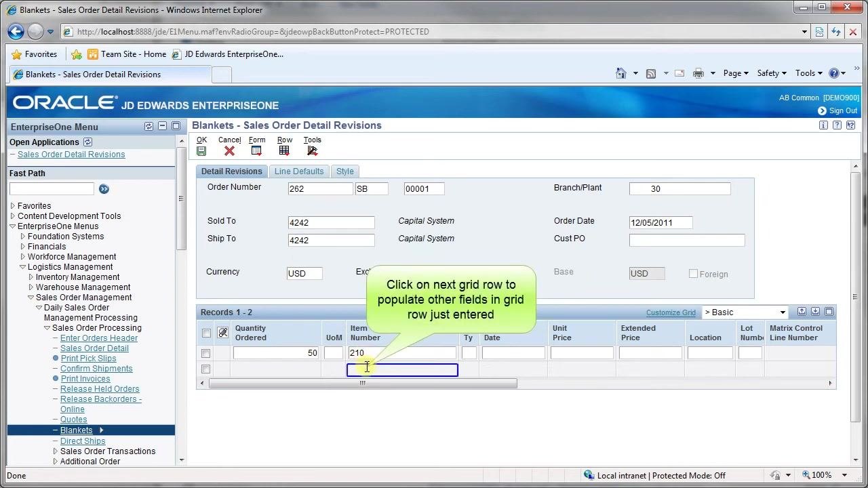Image resolution: width=868 pixels, height=488 pixels.
Task: Expand the Inventory Management node
Action: (x=31, y=277)
